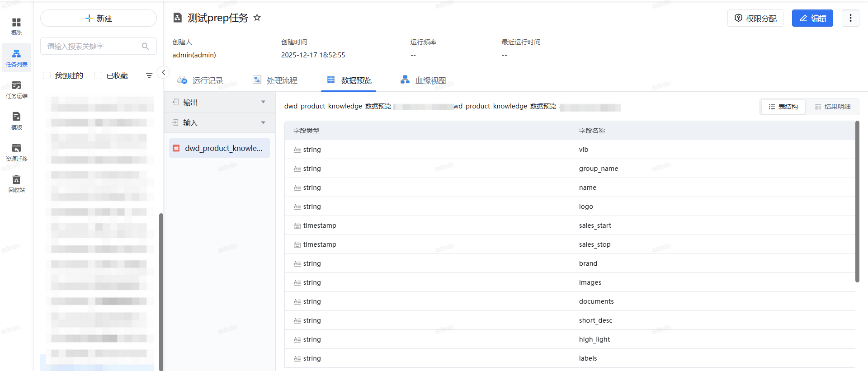Screen dimensions: 868x371
Task: Click the data table vertical scrollbar
Action: (857, 202)
